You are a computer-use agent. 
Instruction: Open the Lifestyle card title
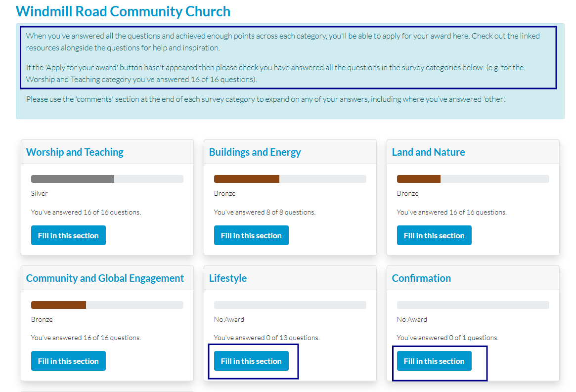pos(228,278)
